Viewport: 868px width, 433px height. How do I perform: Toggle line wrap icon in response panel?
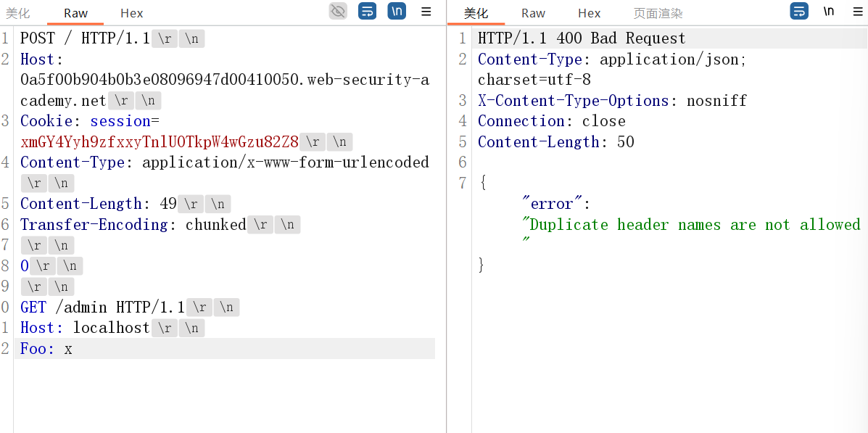pos(799,11)
